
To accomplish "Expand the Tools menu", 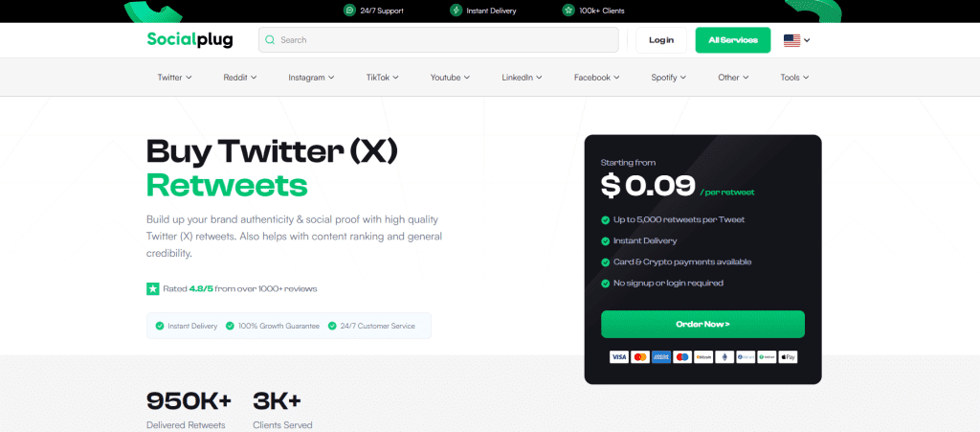I will coord(794,78).
